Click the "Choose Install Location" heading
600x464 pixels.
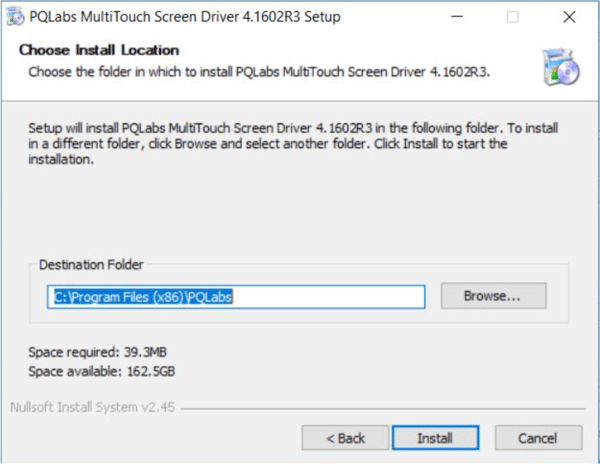pyautogui.click(x=99, y=50)
